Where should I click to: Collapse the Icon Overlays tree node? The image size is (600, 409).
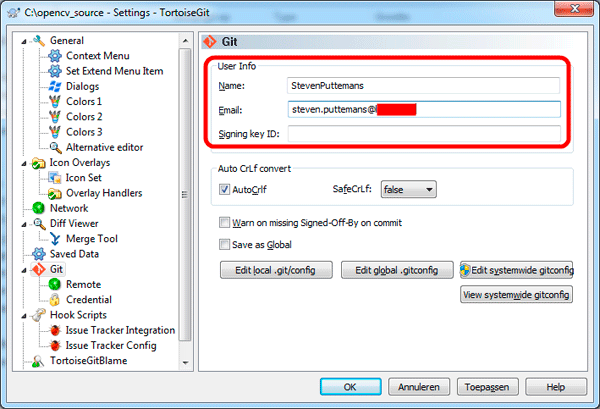click(x=24, y=164)
